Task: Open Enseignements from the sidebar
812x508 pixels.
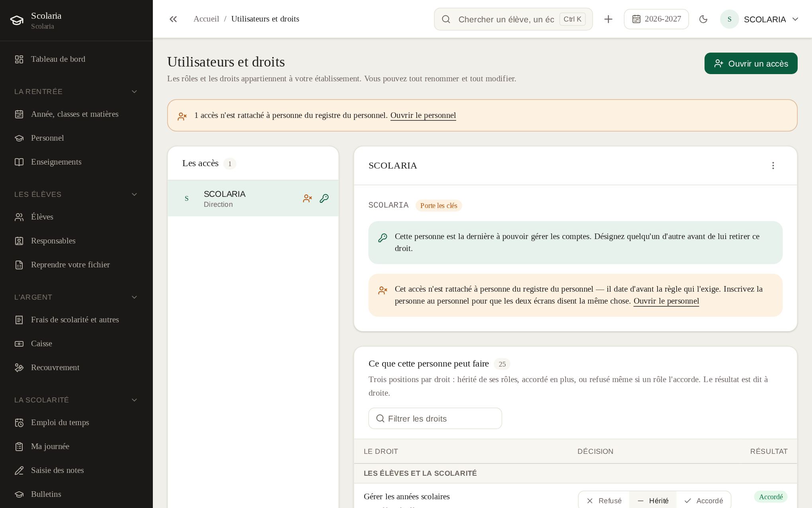Action: 76,162
